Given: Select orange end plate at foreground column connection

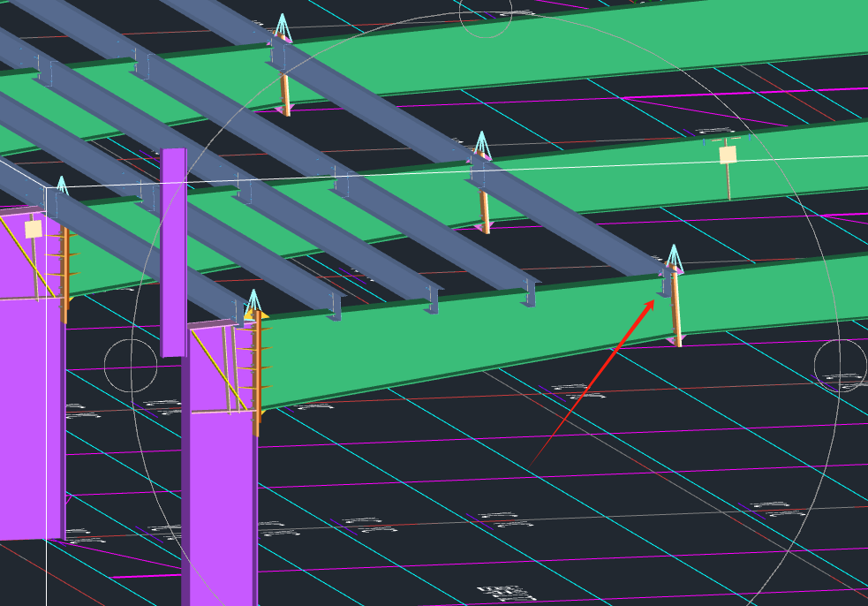Looking at the screenshot, I should 257,374.
